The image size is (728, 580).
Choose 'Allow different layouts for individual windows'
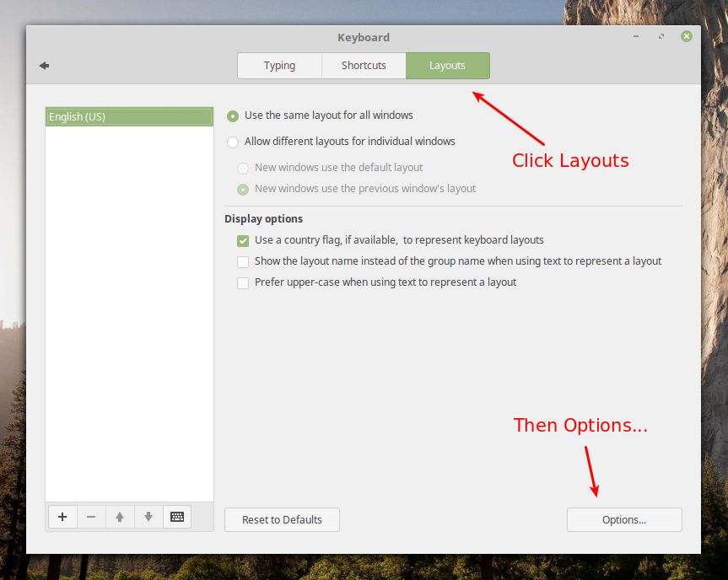pyautogui.click(x=233, y=142)
